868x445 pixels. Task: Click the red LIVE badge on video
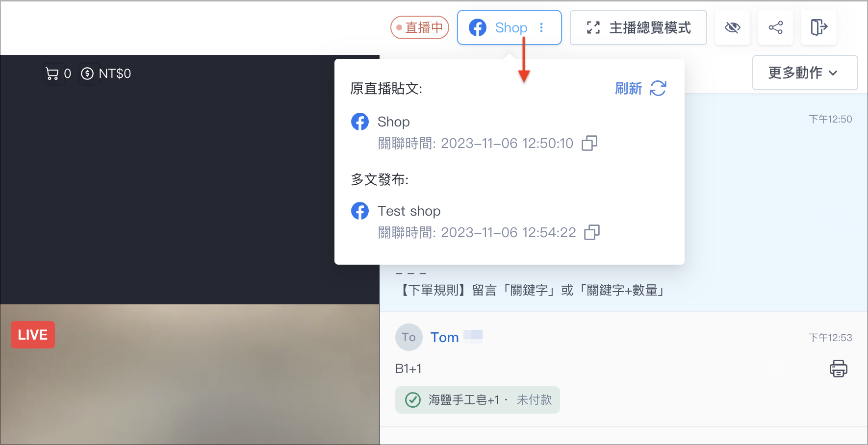(33, 335)
